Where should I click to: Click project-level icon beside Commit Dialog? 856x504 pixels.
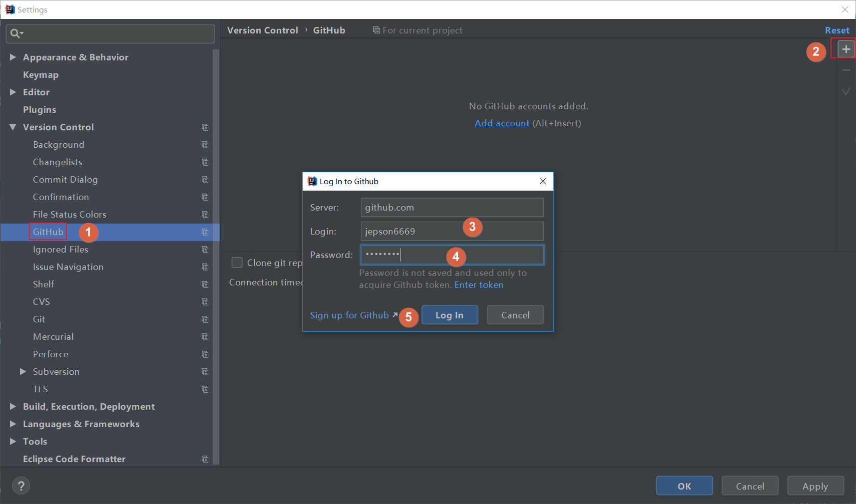(205, 180)
